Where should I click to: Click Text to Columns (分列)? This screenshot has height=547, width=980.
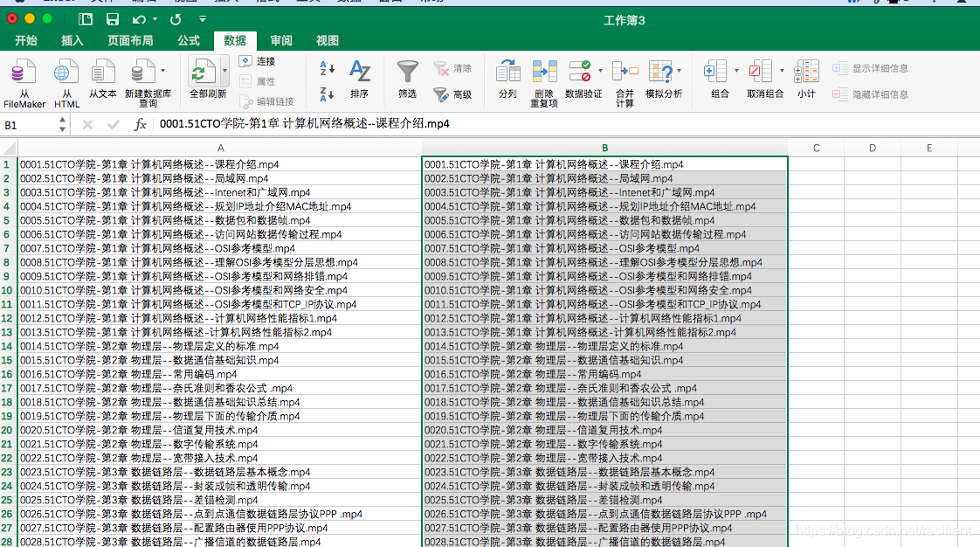[x=507, y=79]
